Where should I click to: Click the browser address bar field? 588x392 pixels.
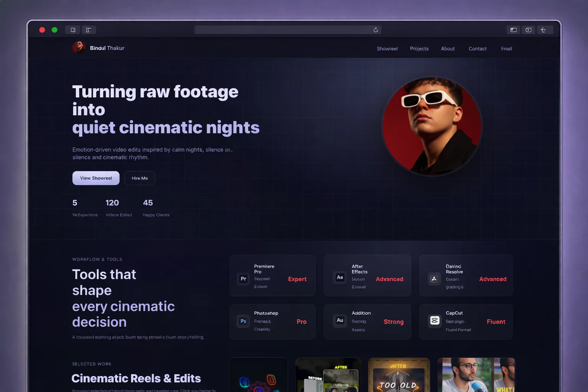pyautogui.click(x=283, y=30)
